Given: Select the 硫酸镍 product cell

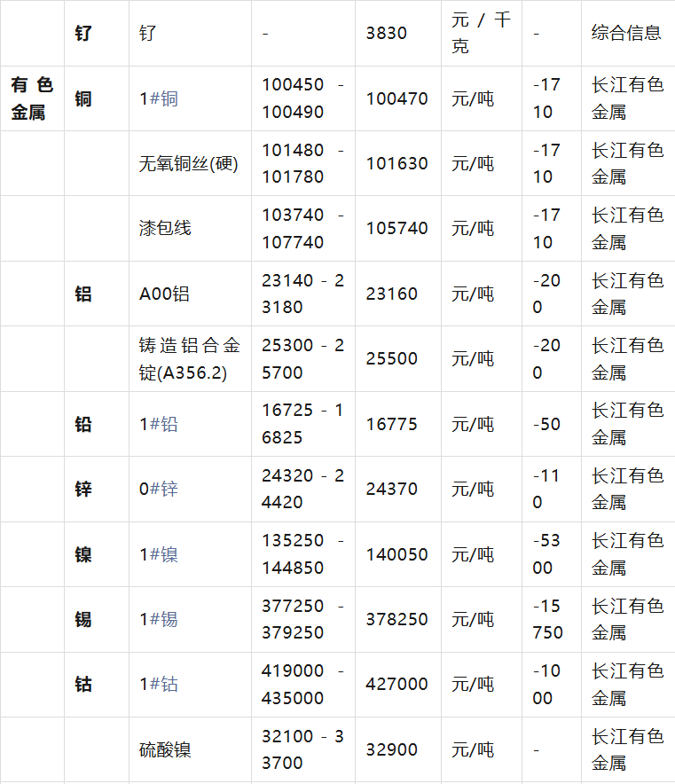Looking at the screenshot, I should pyautogui.click(x=165, y=749).
